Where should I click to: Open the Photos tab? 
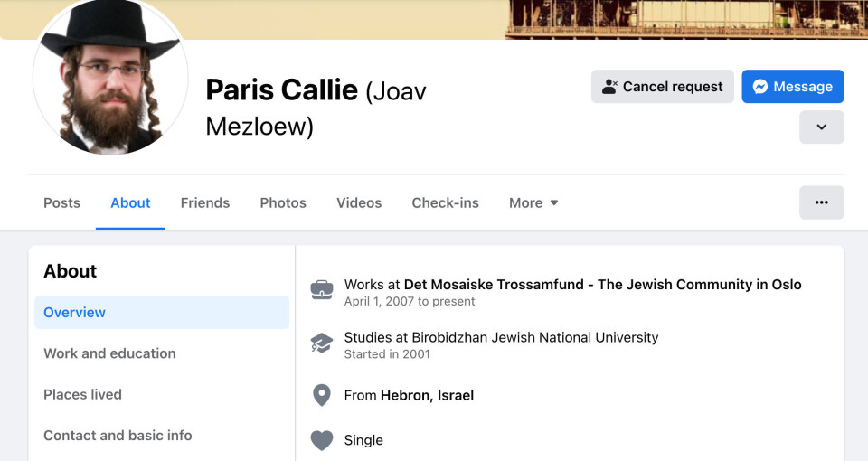click(x=283, y=202)
